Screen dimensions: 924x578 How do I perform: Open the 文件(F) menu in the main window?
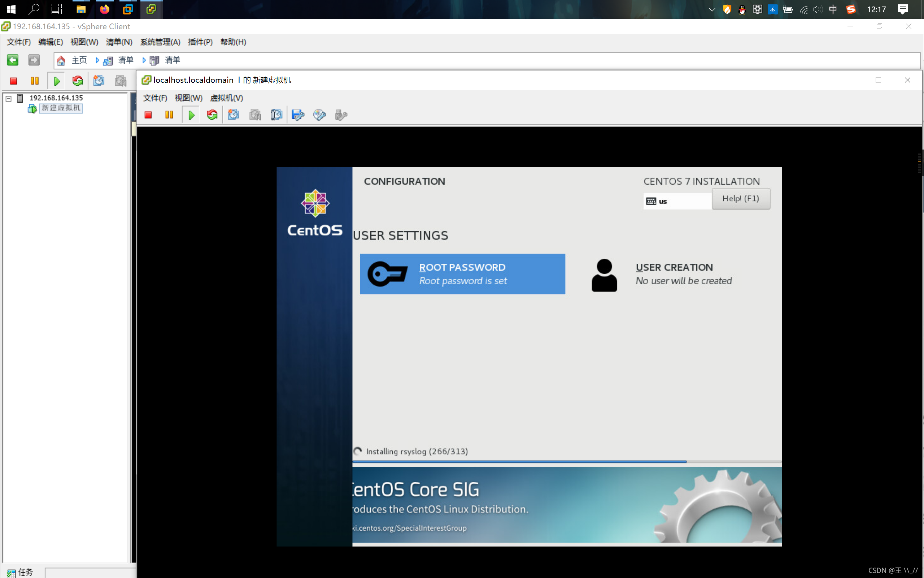click(19, 42)
